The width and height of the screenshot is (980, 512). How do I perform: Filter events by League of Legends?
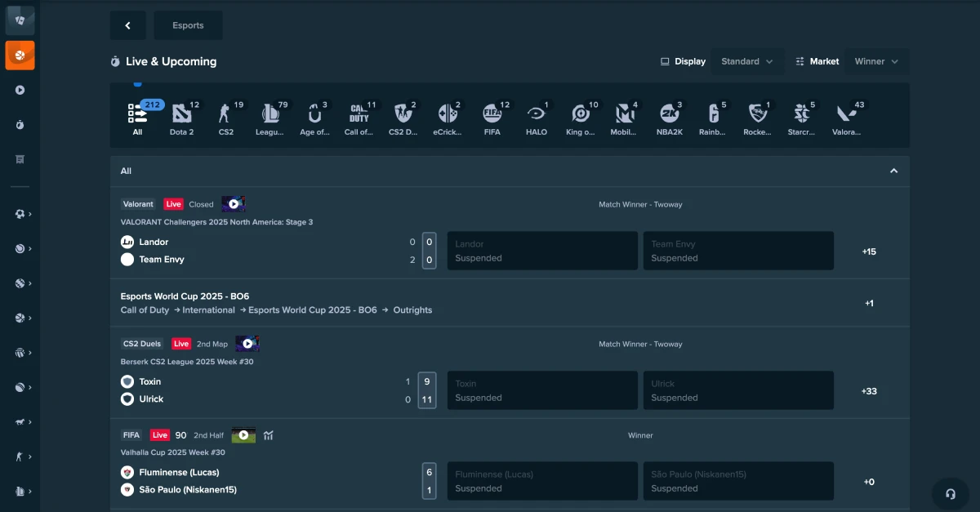pos(270,118)
